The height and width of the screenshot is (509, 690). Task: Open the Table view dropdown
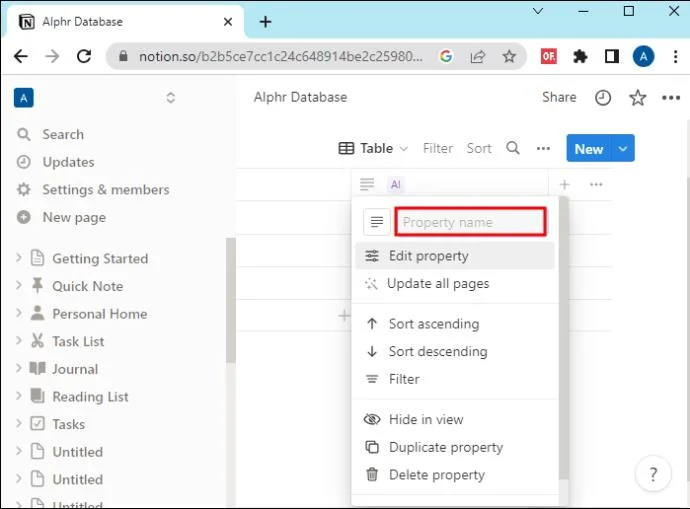[373, 148]
